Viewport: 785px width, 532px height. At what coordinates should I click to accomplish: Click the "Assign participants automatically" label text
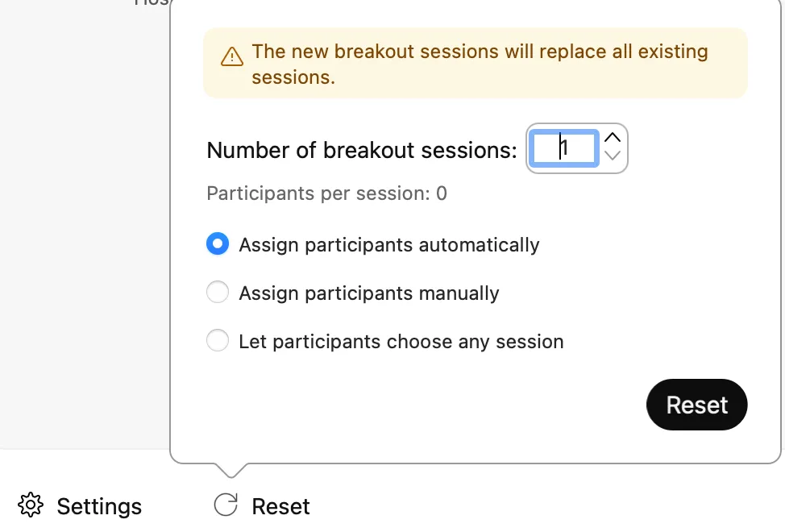(389, 245)
